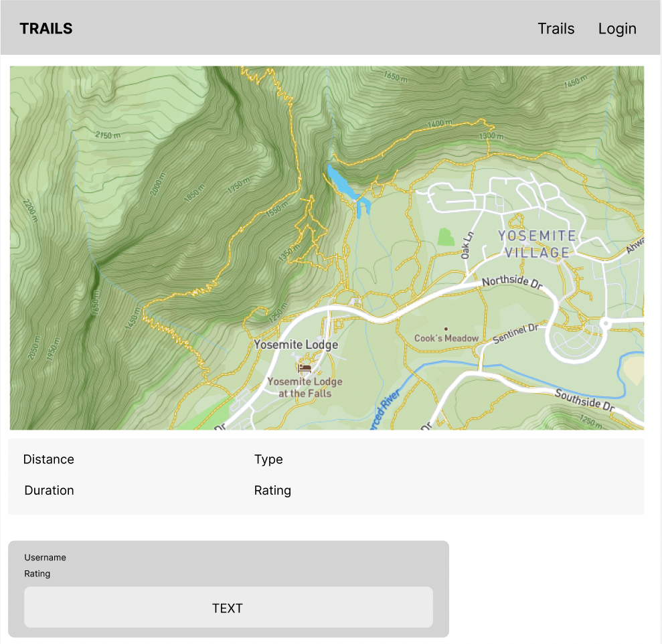The image size is (662, 644).
Task: Click the Sentinel Dr road label
Action: point(515,333)
